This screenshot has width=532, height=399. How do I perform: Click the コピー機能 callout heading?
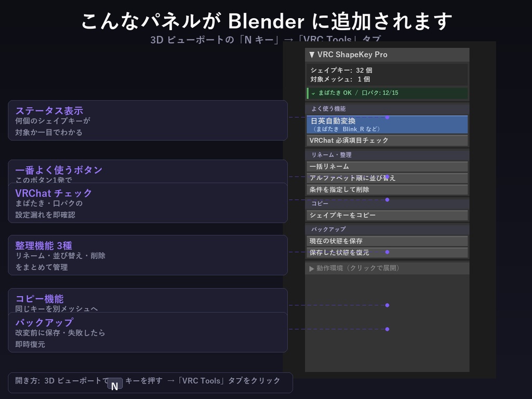(x=39, y=299)
